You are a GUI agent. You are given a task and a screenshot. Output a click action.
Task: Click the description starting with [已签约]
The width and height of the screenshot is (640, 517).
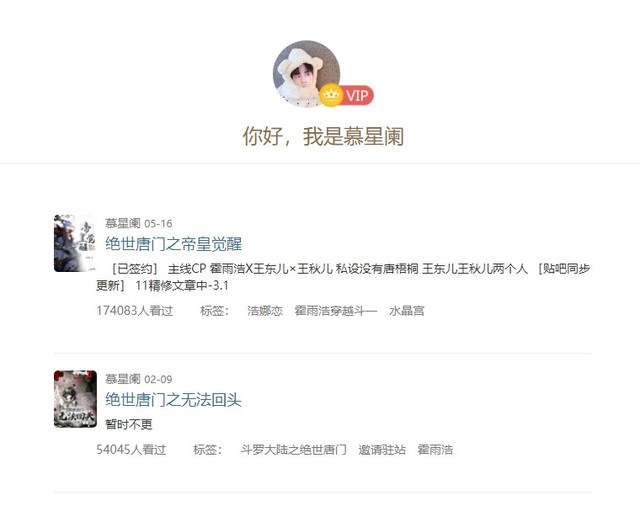click(x=343, y=277)
